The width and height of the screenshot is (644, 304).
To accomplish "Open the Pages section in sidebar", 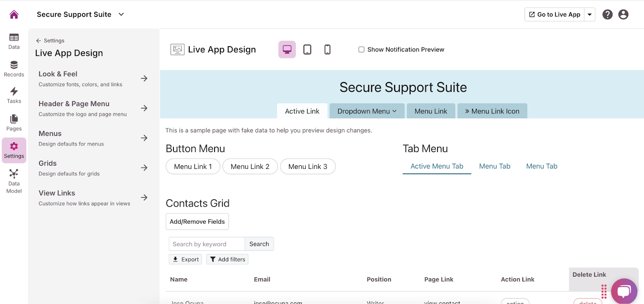I will [14, 123].
